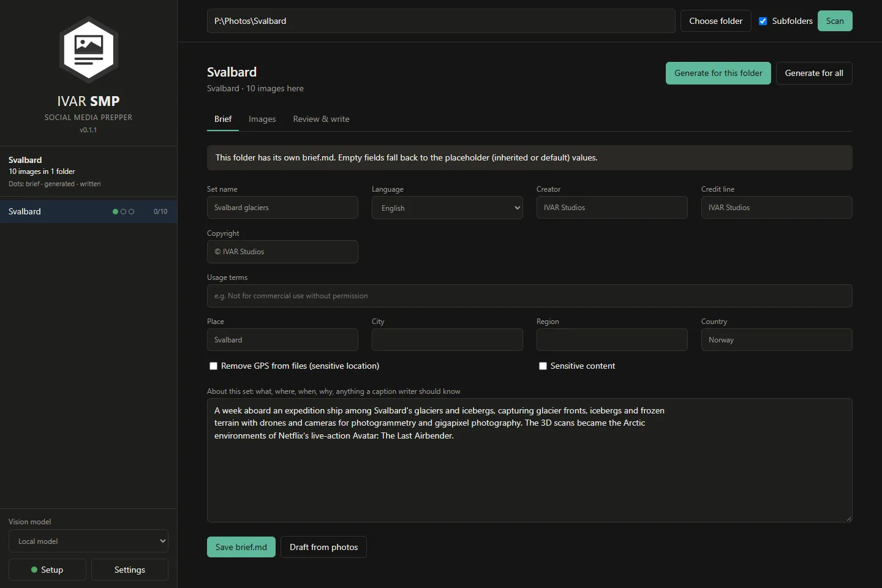Click the status dots in Svalbard row
882x588 pixels.
pos(123,212)
